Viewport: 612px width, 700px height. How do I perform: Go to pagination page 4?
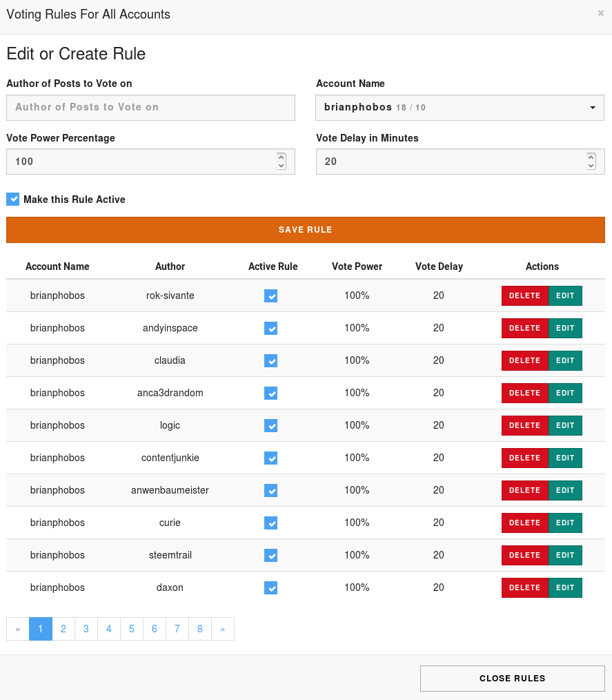(109, 629)
